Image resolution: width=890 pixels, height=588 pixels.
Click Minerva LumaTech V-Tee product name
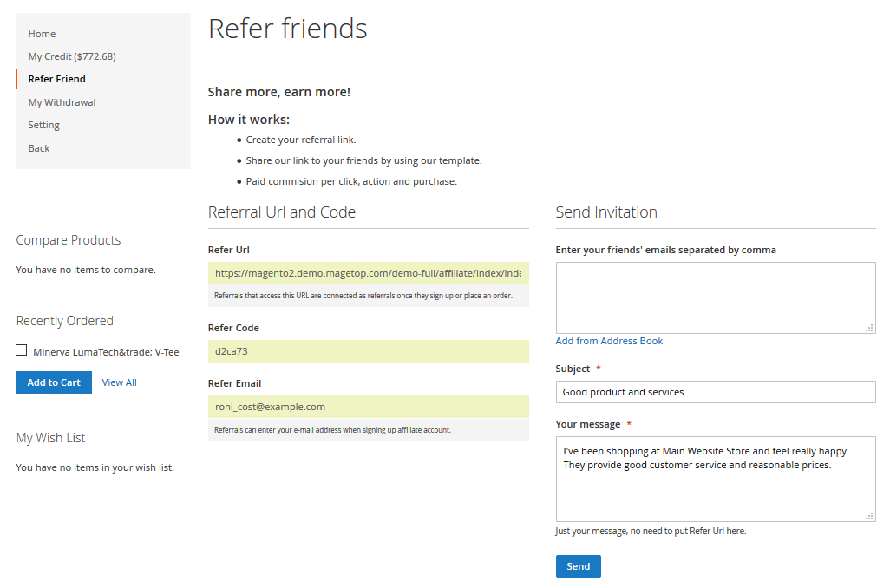106,352
